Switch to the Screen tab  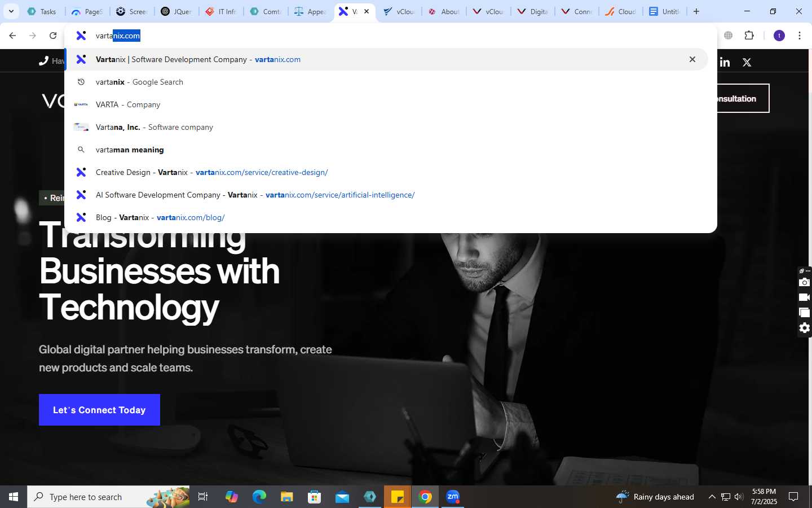pos(132,11)
